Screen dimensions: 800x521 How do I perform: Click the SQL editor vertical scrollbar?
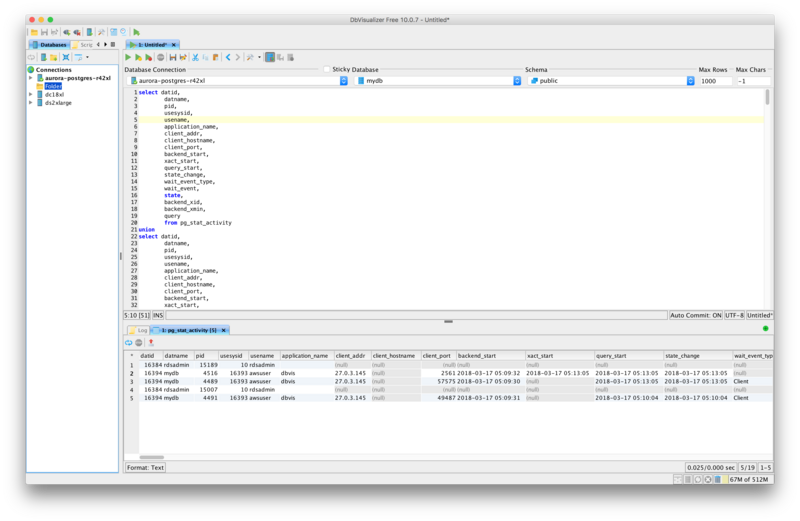(x=767, y=97)
